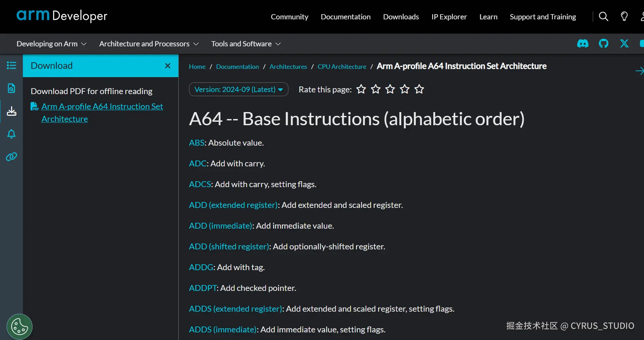
Task: Click the 'Arm A-profile A64 Instruction Set Architecture' breadcrumb title
Action: pos(462,66)
